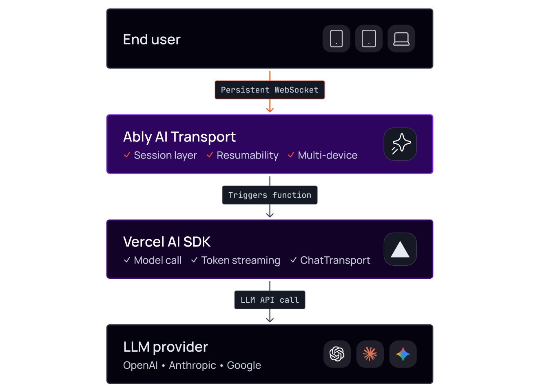Image resolution: width=540 pixels, height=392 pixels.
Task: Click the Anthropic starburst icon
Action: (370, 354)
